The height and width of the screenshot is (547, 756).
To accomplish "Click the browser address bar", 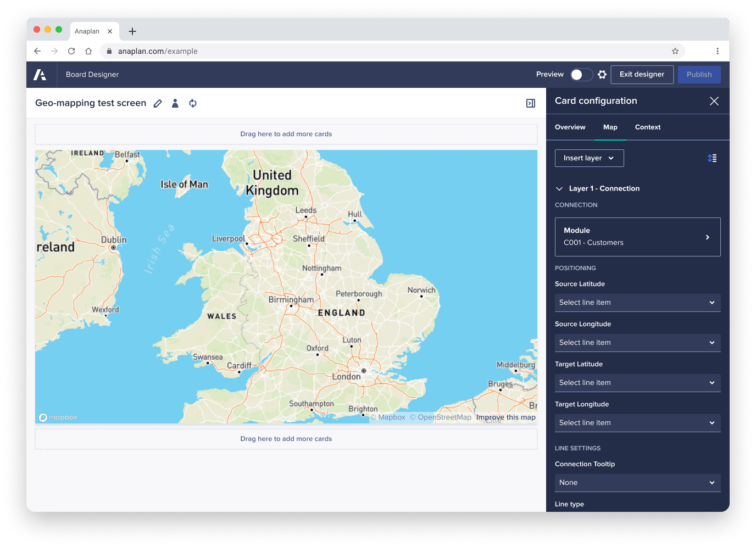I will [393, 51].
